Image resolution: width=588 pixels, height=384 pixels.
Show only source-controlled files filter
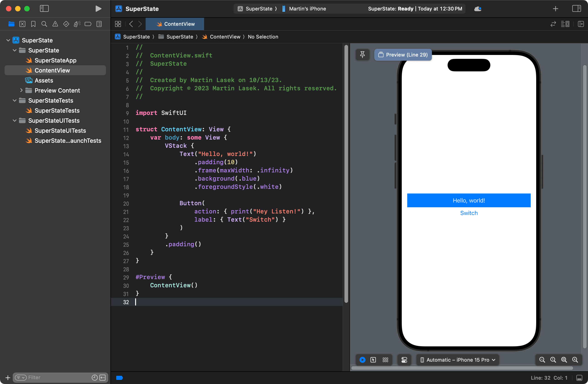102,378
